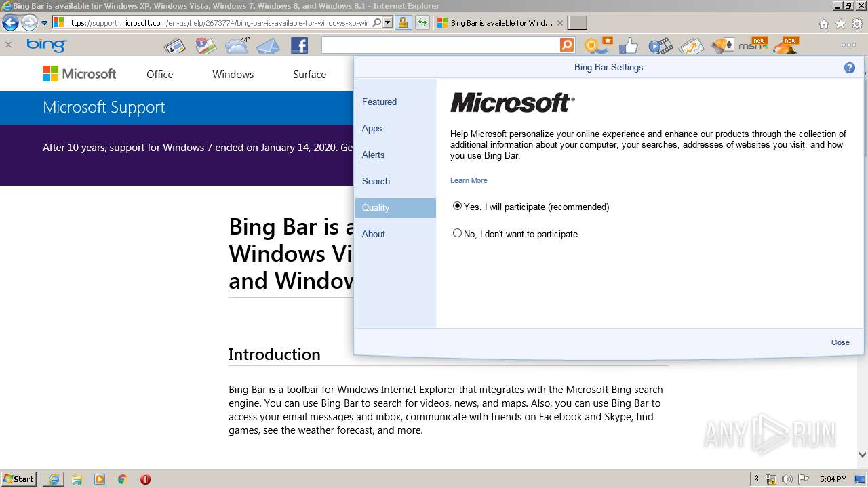
Task: Click the page scrollbar down arrow
Action: pos(862,455)
